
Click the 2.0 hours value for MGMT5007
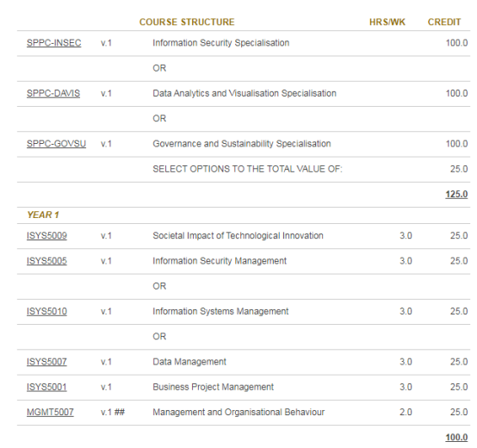click(x=406, y=413)
